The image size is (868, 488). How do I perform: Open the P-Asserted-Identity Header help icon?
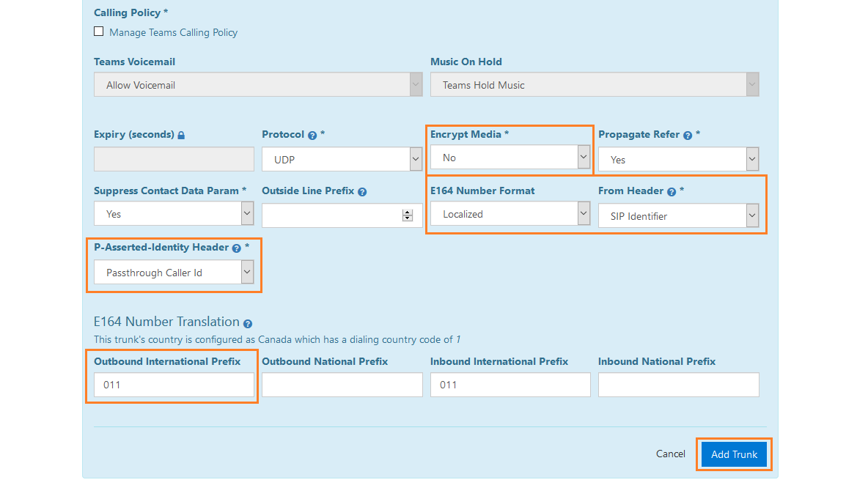click(x=237, y=248)
